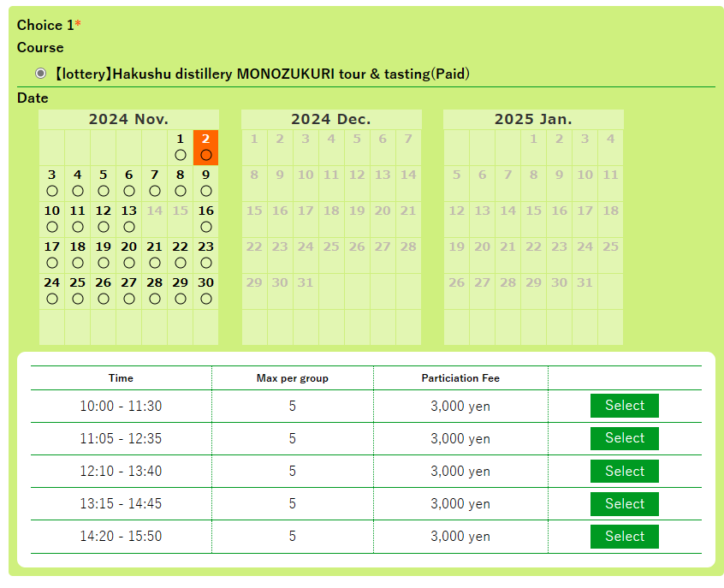Select November 25 date cell

click(78, 292)
